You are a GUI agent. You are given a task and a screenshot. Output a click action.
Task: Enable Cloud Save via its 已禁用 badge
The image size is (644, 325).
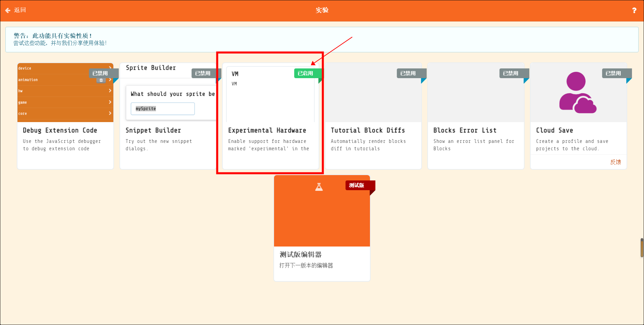tap(613, 73)
